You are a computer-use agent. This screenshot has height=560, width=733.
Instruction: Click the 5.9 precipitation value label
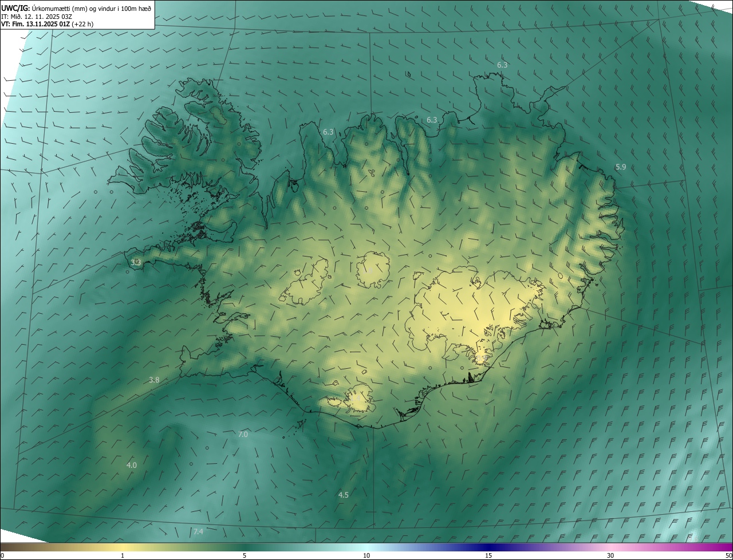[x=621, y=167]
